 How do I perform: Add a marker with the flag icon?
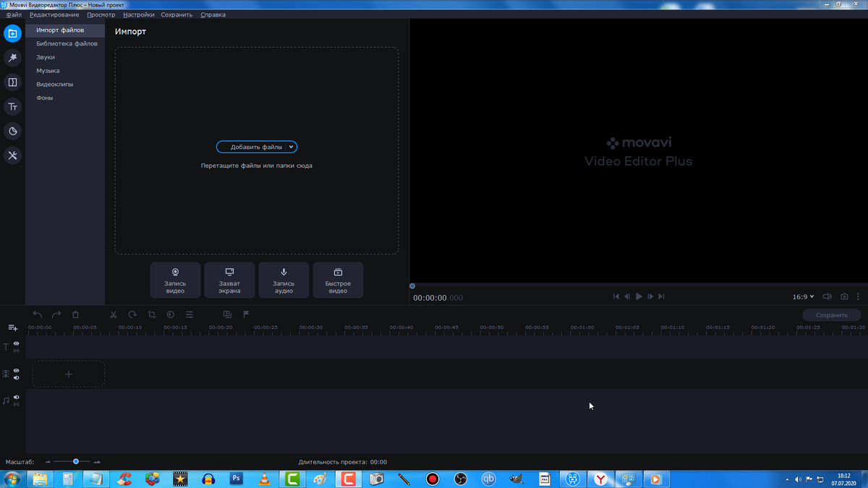(246, 314)
